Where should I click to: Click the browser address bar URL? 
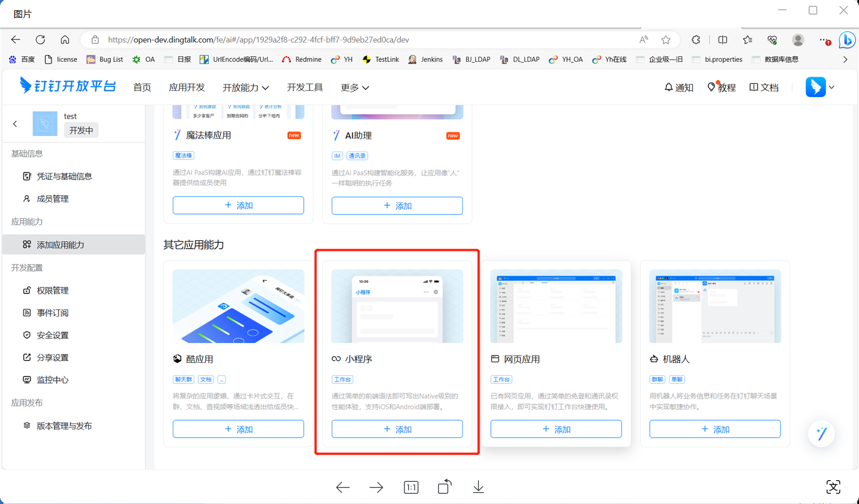click(258, 40)
